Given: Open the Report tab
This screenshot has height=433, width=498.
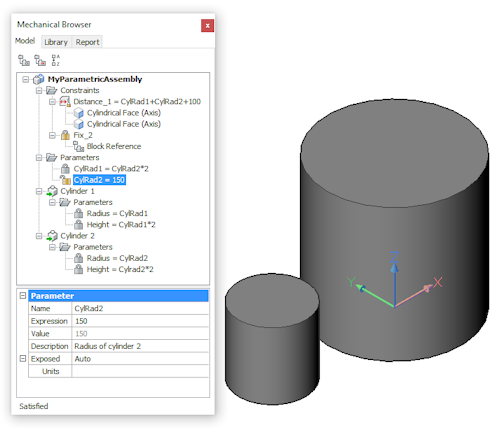Looking at the screenshot, I should [x=87, y=42].
